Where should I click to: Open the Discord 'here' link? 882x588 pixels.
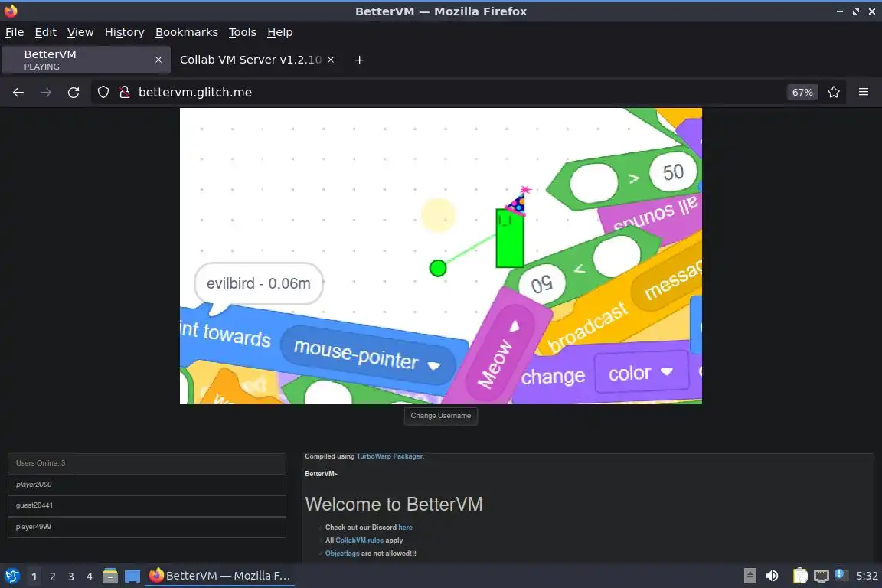tap(405, 528)
